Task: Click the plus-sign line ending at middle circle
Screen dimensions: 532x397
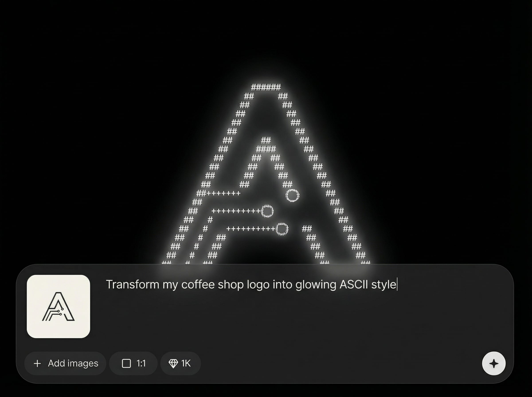Action: tap(237, 211)
